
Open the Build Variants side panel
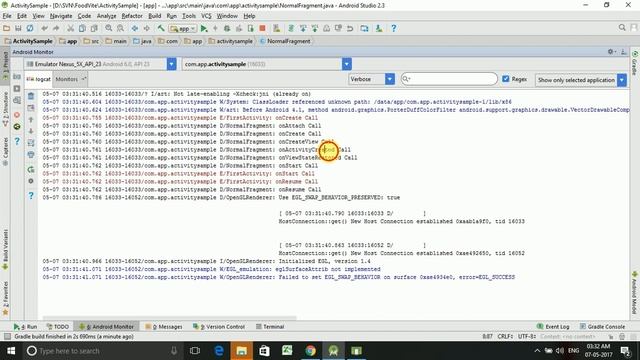tap(5, 249)
